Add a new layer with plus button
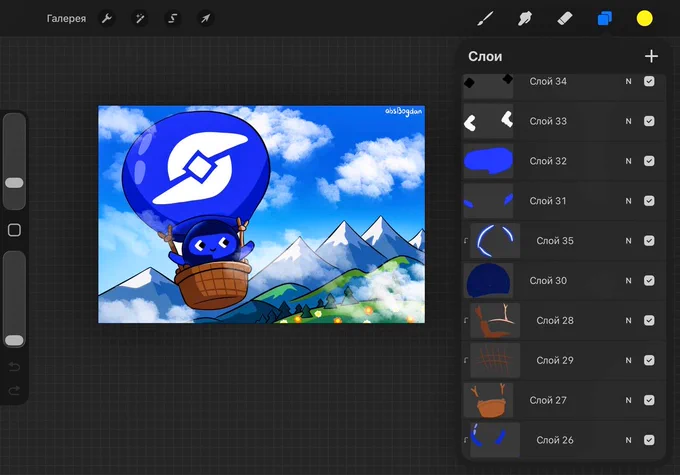The image size is (680, 475). point(651,56)
